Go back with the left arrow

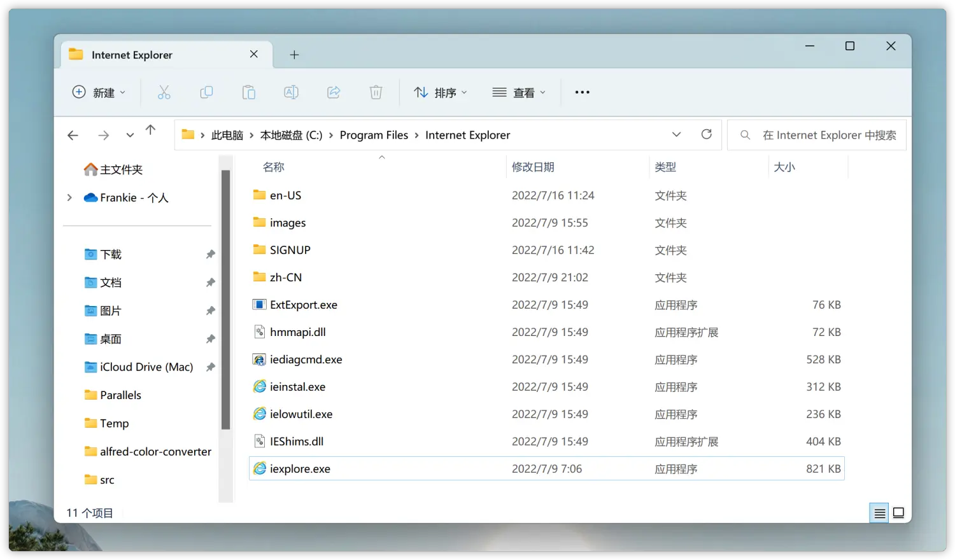click(x=73, y=135)
